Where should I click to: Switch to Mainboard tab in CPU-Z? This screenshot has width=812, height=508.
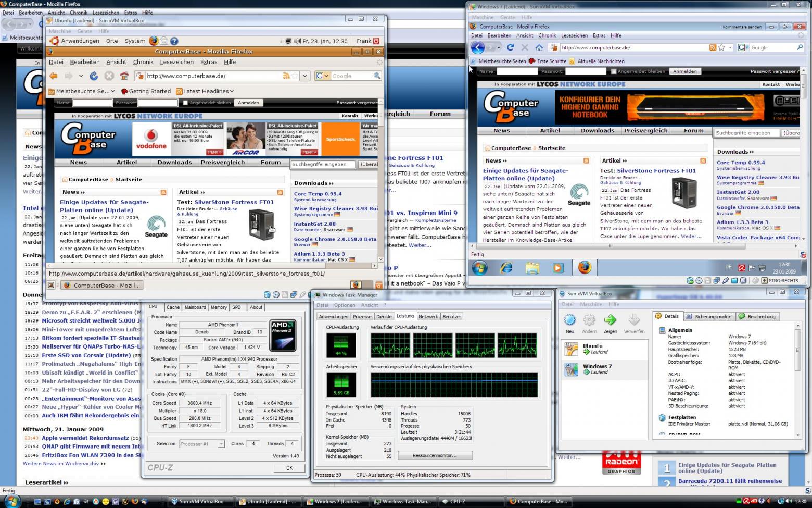click(195, 307)
